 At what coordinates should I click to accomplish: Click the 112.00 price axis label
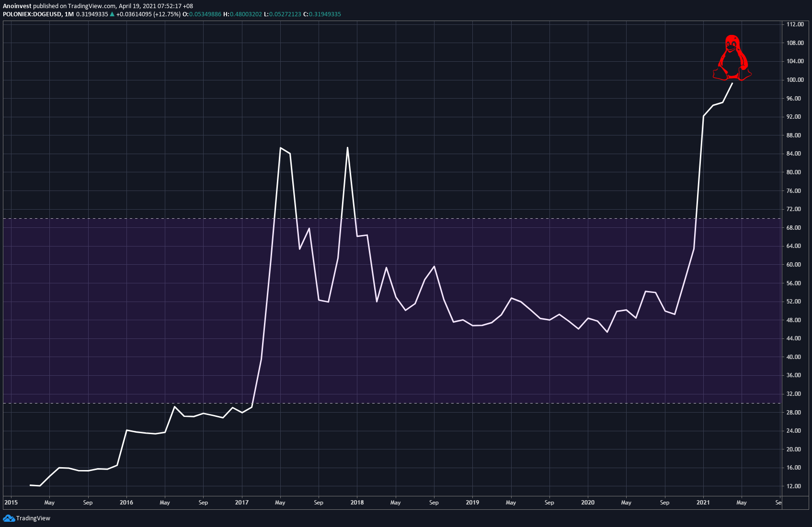[x=795, y=24]
